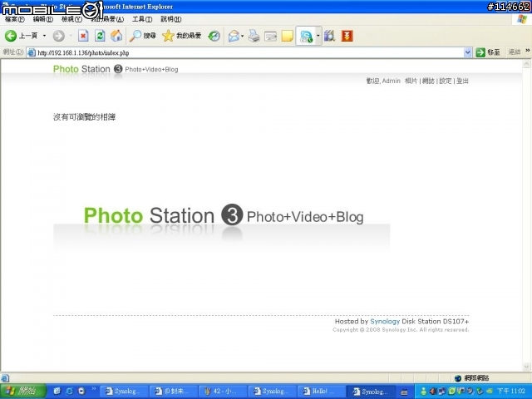Open the File menu

coord(15,19)
